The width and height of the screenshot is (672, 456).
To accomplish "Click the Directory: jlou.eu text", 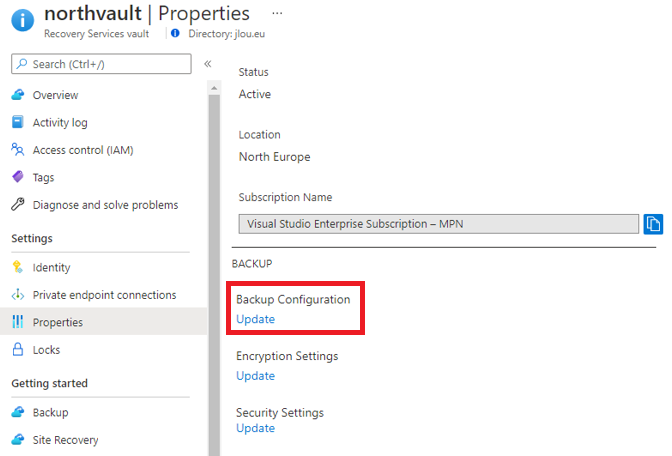I will [227, 33].
